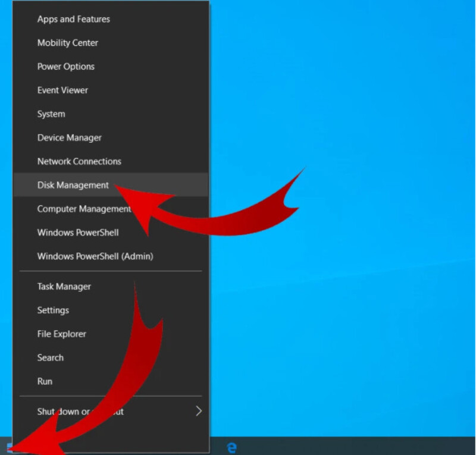The width and height of the screenshot is (476, 455).
Task: Click the Microsoft Edge taskbar icon
Action: click(232, 447)
